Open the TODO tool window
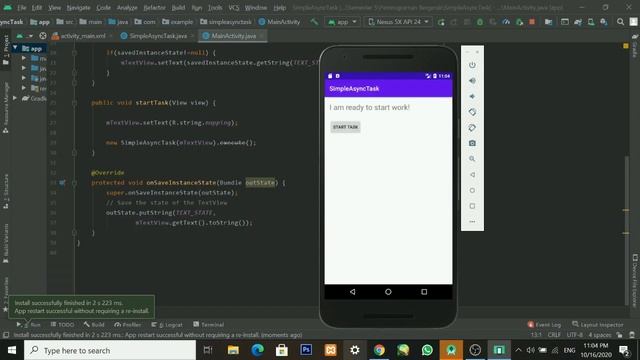This screenshot has height=360, width=640. (62, 324)
